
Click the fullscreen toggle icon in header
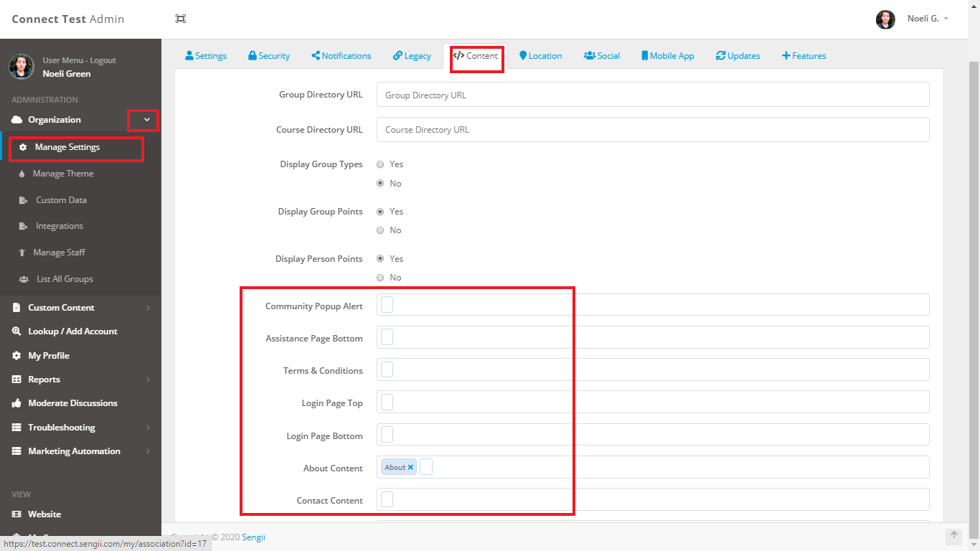(181, 19)
